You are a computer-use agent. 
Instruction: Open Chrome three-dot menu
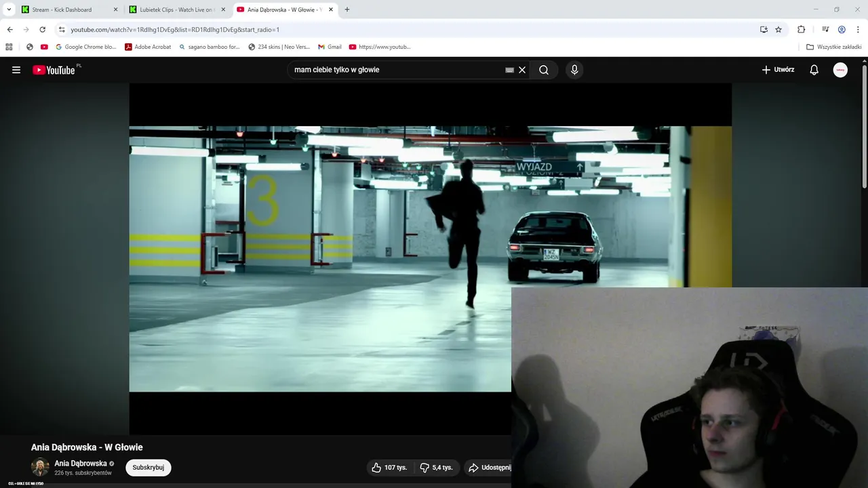pyautogui.click(x=858, y=30)
